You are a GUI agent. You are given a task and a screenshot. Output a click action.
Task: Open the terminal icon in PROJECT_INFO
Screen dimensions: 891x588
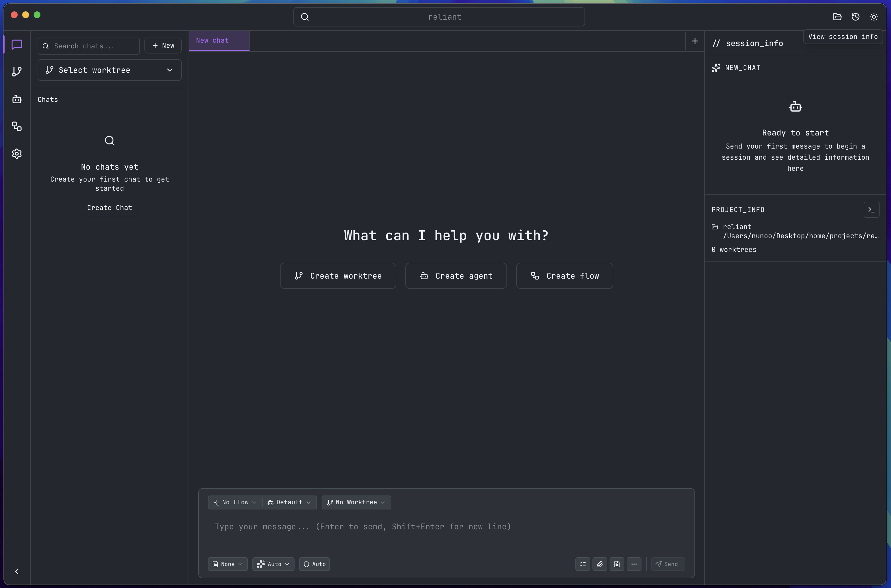tap(871, 210)
